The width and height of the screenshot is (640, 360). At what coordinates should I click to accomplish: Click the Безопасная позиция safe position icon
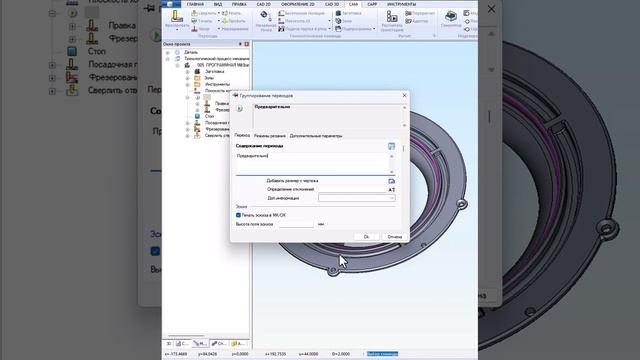pyautogui.click(x=281, y=13)
